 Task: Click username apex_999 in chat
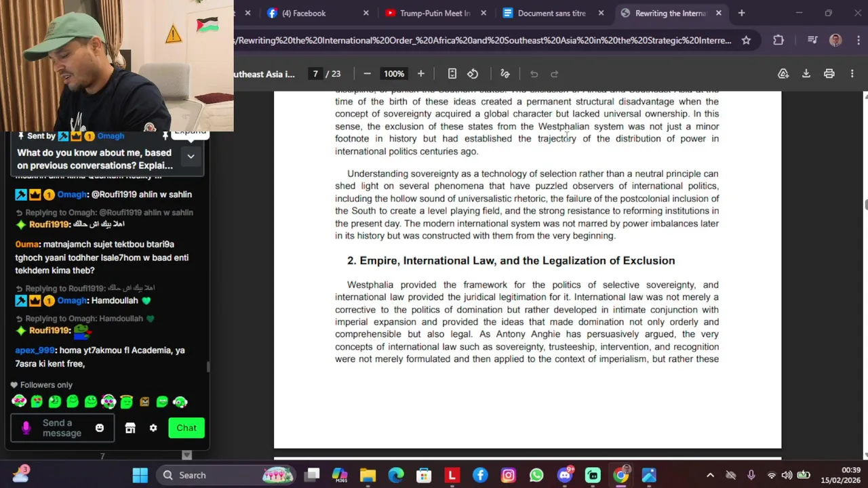point(35,350)
